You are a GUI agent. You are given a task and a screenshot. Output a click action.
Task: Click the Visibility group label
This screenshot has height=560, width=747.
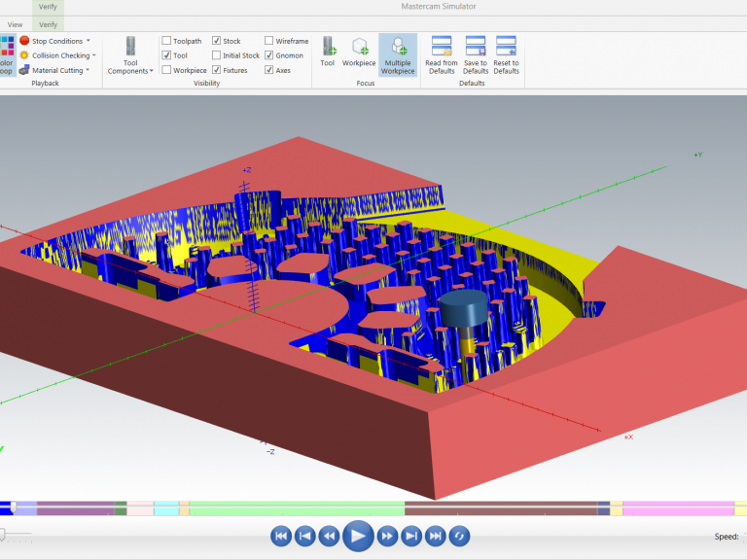(207, 83)
